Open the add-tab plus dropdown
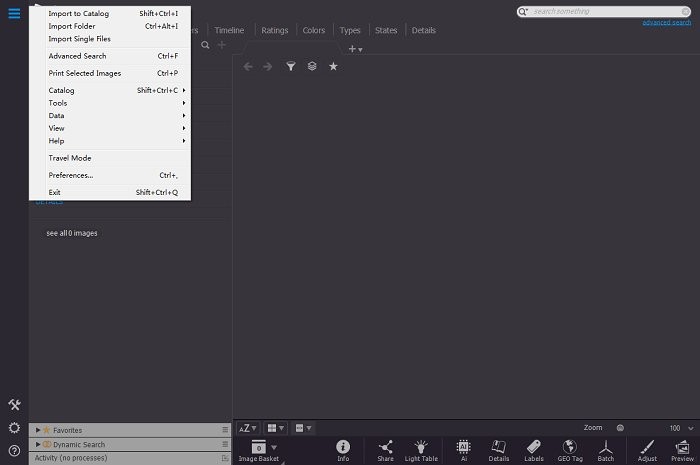Image resolution: width=700 pixels, height=465 pixels. tap(355, 49)
